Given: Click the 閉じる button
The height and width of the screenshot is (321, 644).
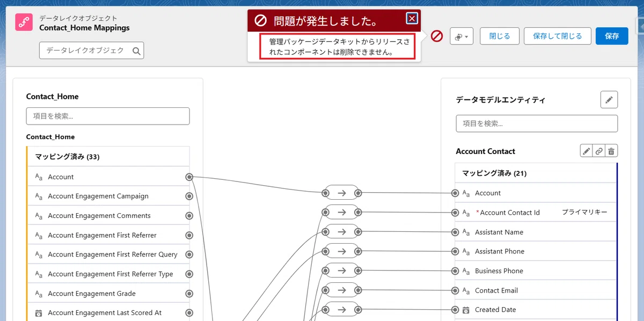Looking at the screenshot, I should 500,36.
